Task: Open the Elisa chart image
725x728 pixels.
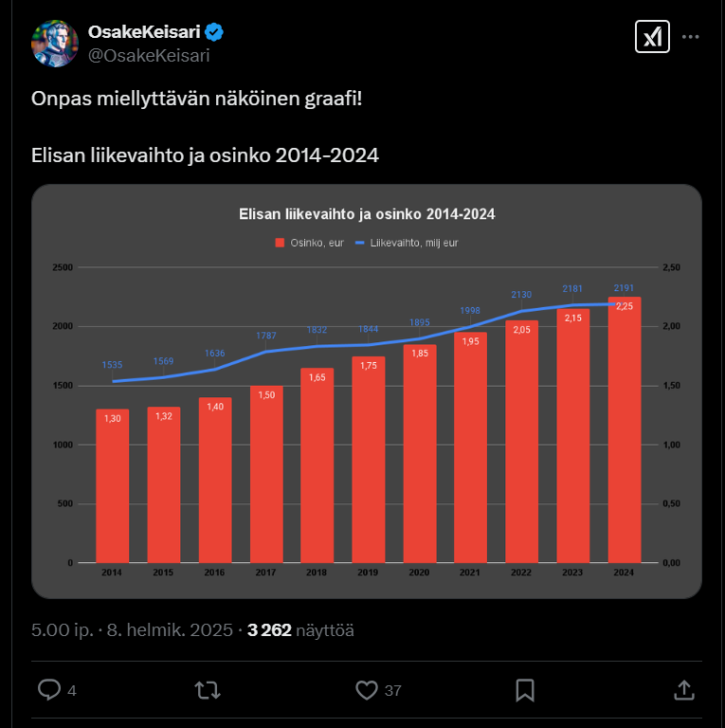Action: pyautogui.click(x=367, y=391)
